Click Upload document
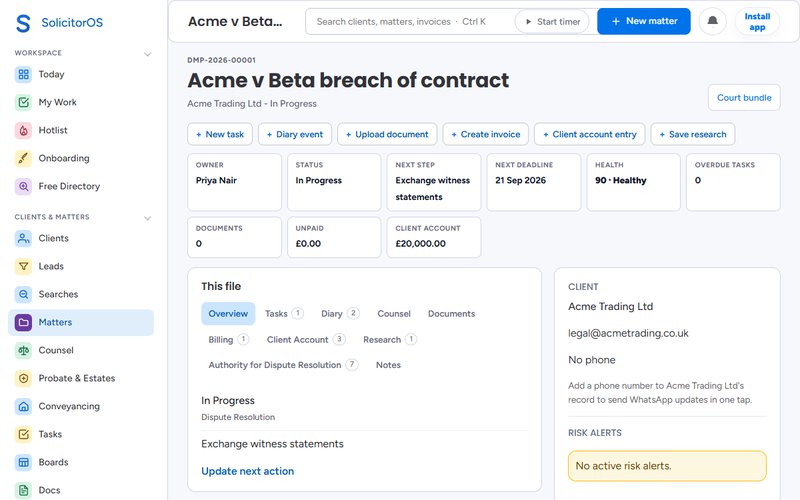The height and width of the screenshot is (500, 800). tap(387, 134)
